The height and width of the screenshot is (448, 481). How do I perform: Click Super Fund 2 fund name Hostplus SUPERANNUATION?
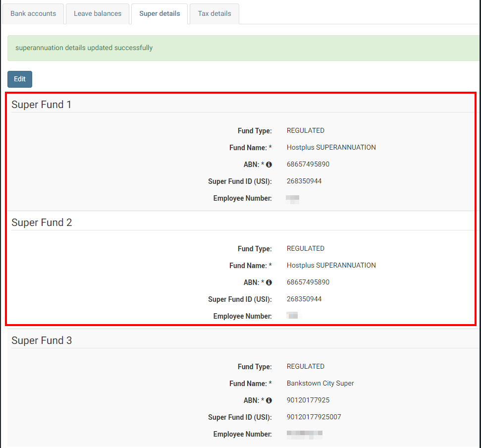[x=331, y=265]
